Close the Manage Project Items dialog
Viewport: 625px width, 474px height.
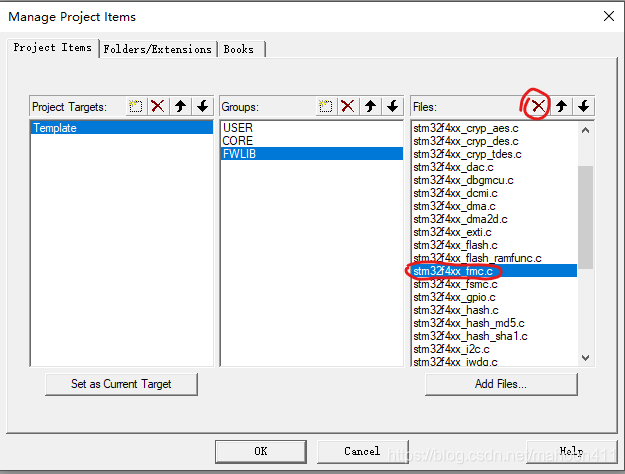[609, 16]
